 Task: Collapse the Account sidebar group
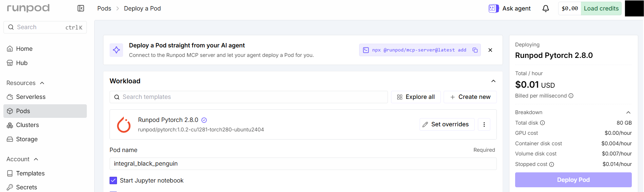(x=36, y=159)
